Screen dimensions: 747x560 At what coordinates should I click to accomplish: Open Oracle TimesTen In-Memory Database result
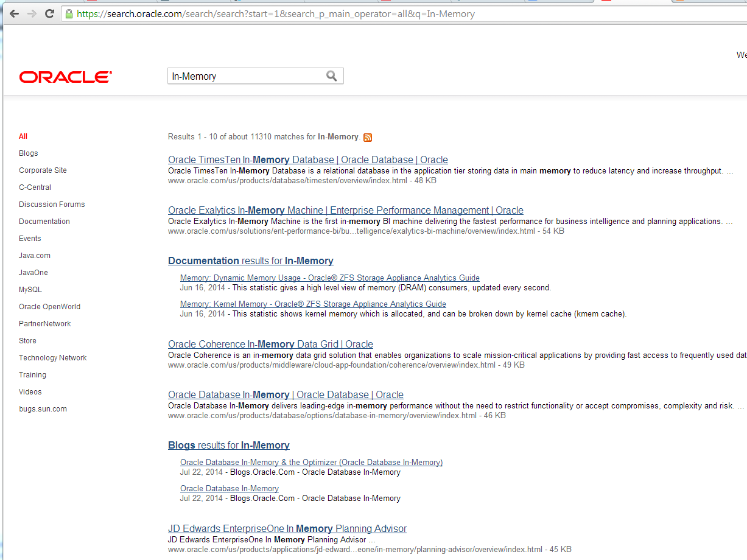point(307,160)
